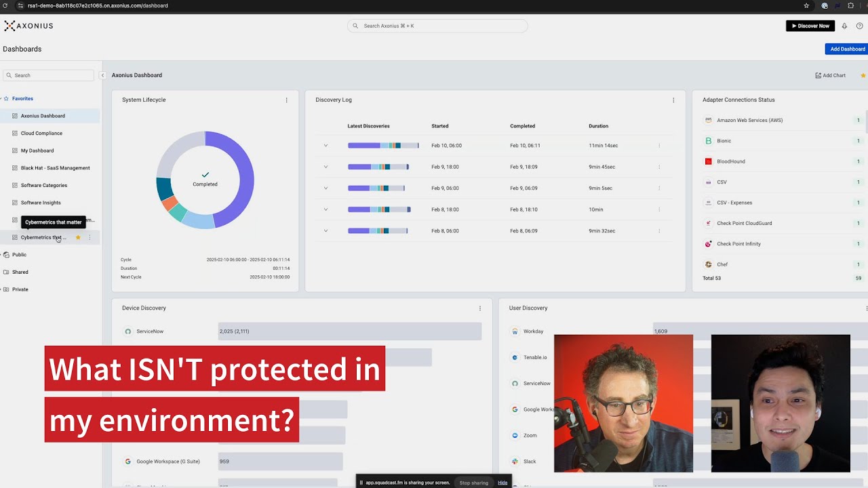Click the Check Point CloudGuard adapter icon
The height and width of the screenshot is (488, 868).
pos(709,223)
